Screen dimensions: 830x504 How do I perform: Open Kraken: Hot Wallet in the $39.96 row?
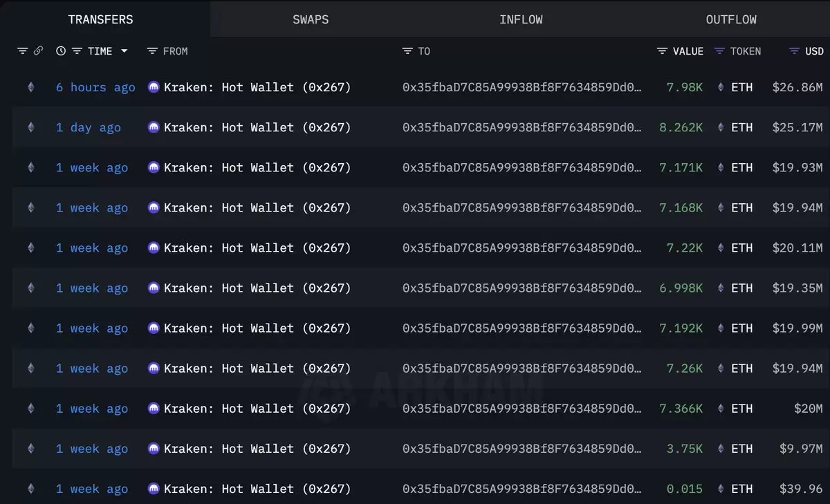pos(257,489)
